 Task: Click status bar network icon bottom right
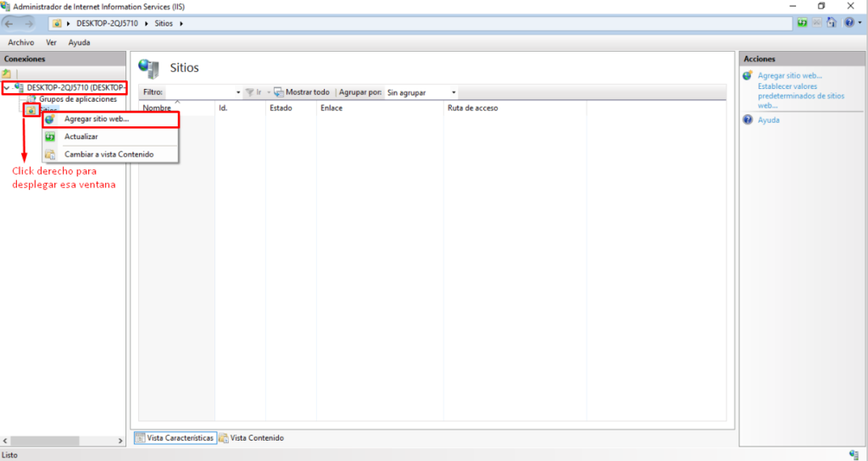click(854, 455)
